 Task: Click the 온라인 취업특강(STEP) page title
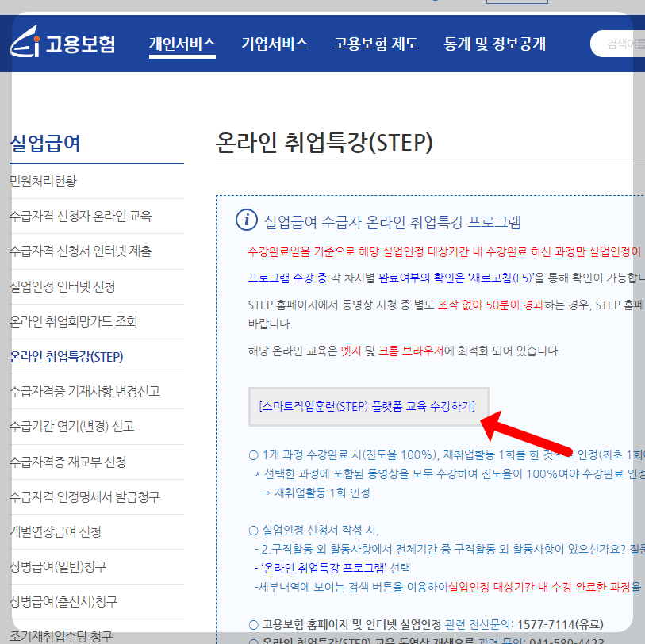tap(324, 143)
